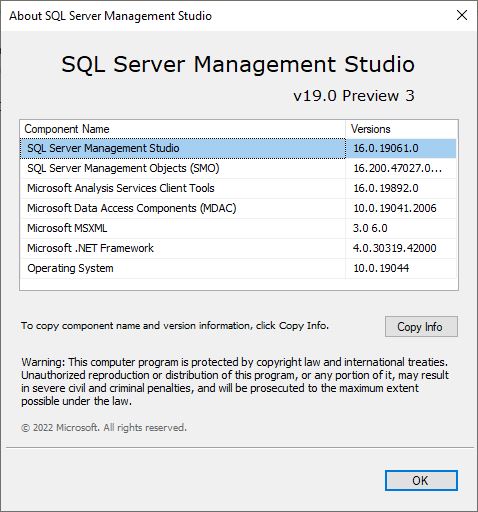Click the Versions column header
This screenshot has height=512, width=478.
(x=401, y=129)
